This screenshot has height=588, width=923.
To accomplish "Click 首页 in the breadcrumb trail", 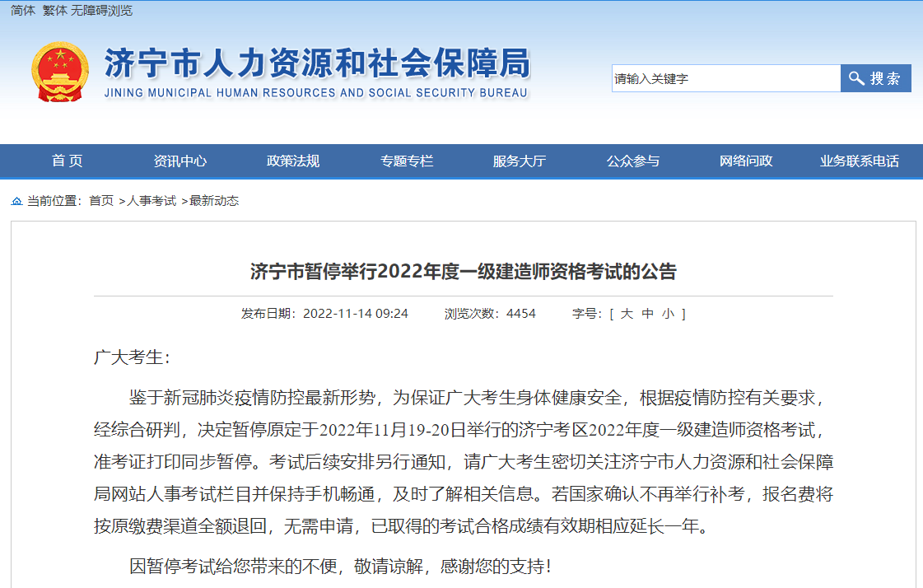I will (101, 201).
